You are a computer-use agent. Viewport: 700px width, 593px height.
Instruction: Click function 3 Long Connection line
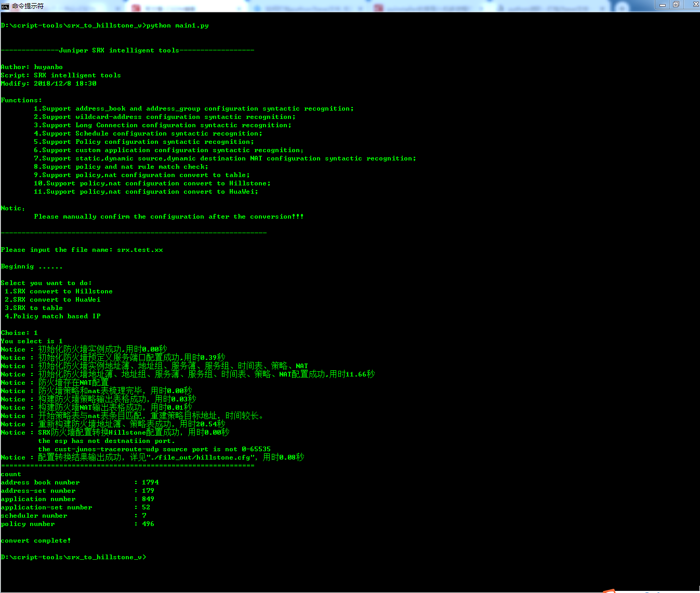tap(163, 125)
